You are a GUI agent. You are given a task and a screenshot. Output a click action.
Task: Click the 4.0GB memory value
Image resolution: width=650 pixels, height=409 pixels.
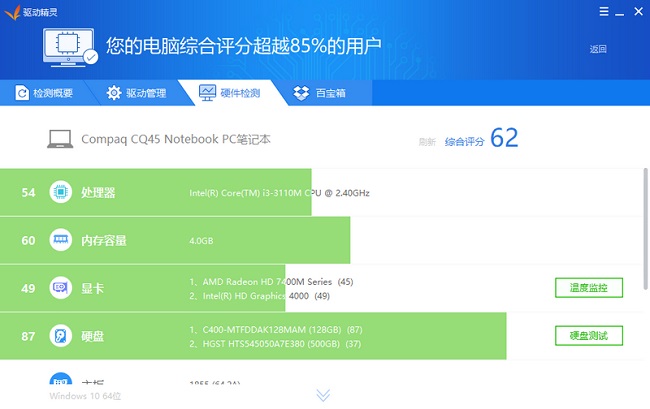click(x=201, y=241)
